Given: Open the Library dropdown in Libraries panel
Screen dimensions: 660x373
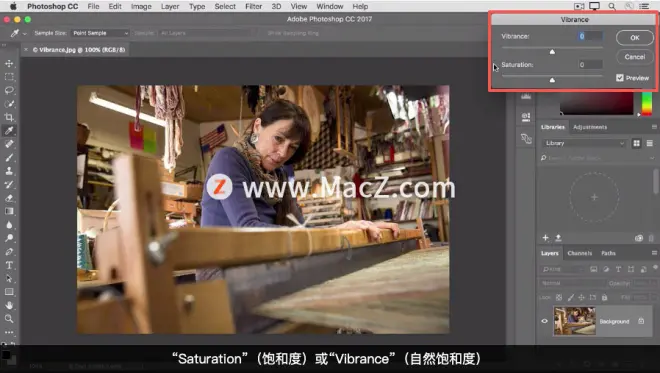Looking at the screenshot, I should (584, 143).
